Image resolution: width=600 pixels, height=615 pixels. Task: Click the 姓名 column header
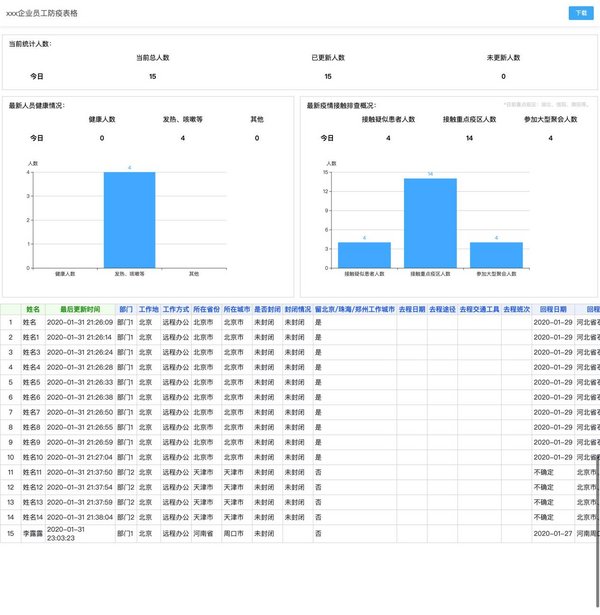[32, 310]
